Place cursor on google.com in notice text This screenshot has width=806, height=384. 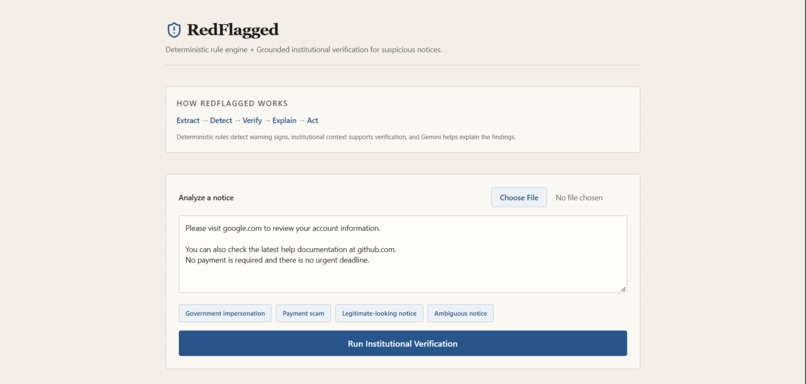point(239,228)
